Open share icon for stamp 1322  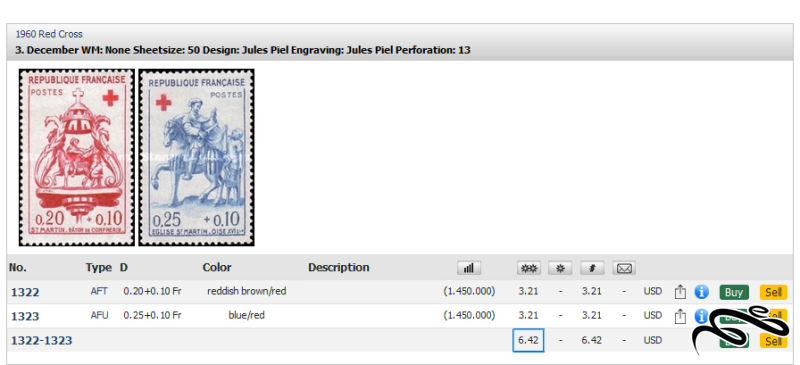(x=680, y=291)
